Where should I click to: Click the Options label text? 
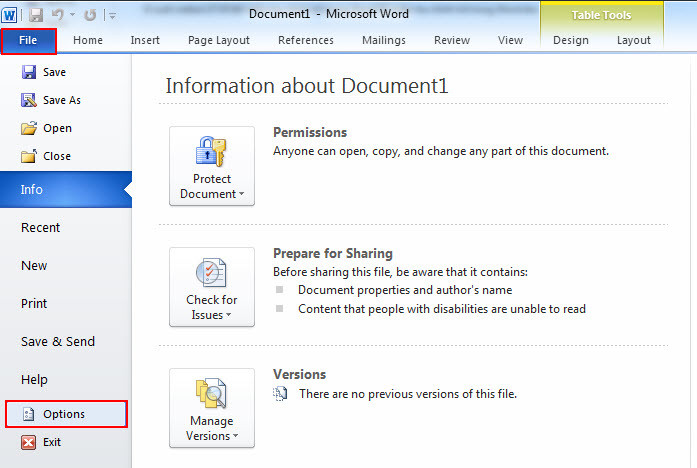click(x=64, y=414)
